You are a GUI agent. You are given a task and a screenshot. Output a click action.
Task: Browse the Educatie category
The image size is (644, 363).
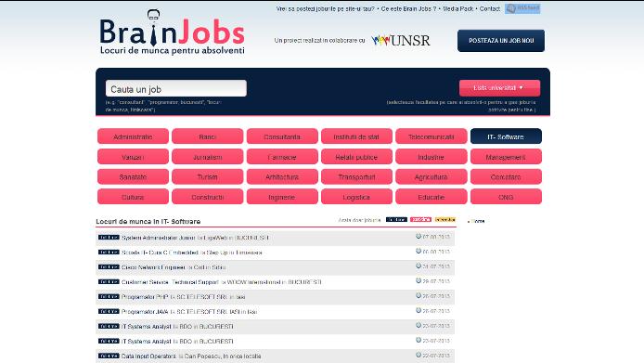click(x=431, y=197)
